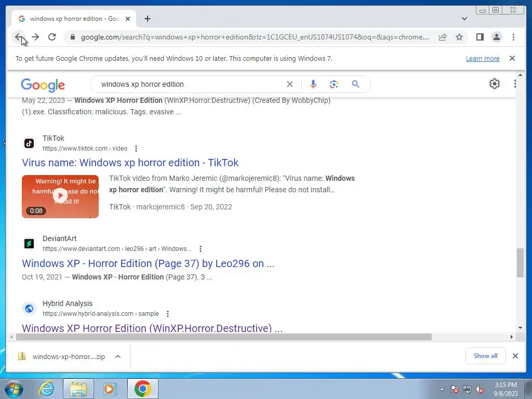Open the Hybrid Analysis result options menu
532x399 pixels.
168,314
